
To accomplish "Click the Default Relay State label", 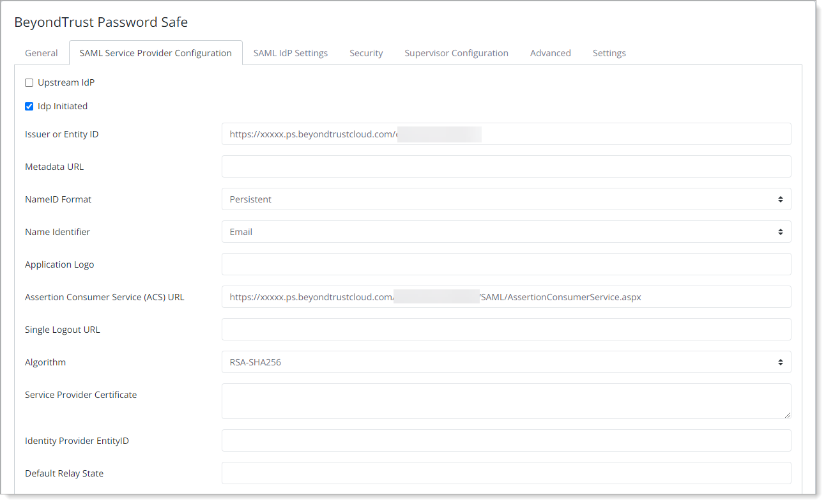I will pos(64,473).
